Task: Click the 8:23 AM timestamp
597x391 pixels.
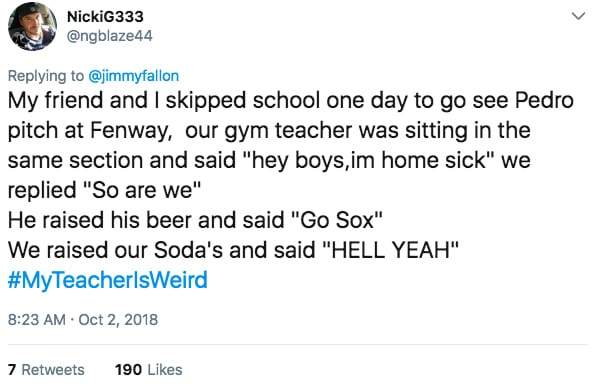Action: pyautogui.click(x=37, y=319)
